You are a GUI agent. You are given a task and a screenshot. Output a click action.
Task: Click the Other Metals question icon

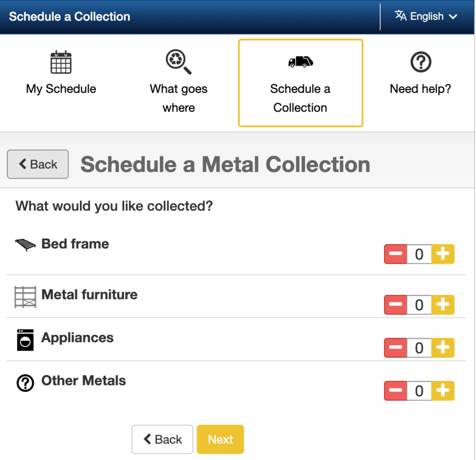pyautogui.click(x=25, y=383)
